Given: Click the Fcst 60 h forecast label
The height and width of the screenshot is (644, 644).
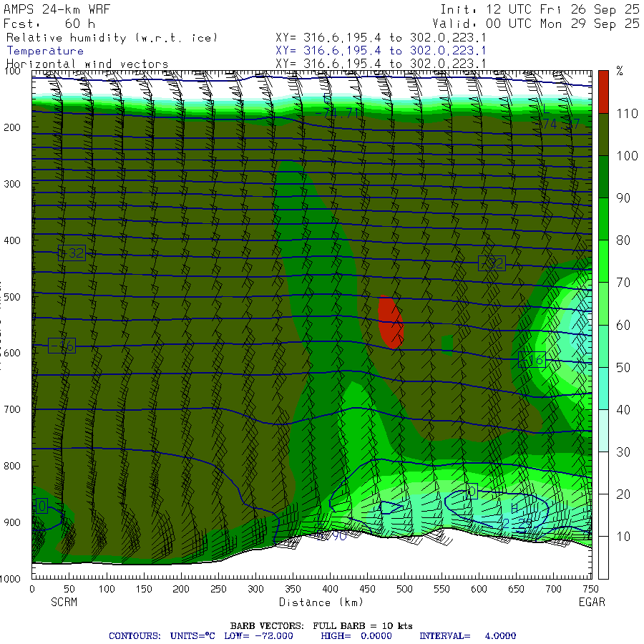Looking at the screenshot, I should tap(50, 24).
